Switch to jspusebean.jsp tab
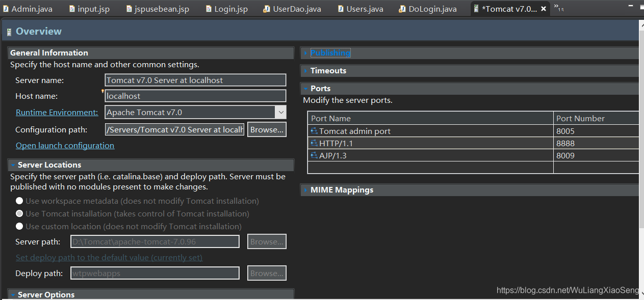Screen dimensions: 644x300 (x=158, y=9)
